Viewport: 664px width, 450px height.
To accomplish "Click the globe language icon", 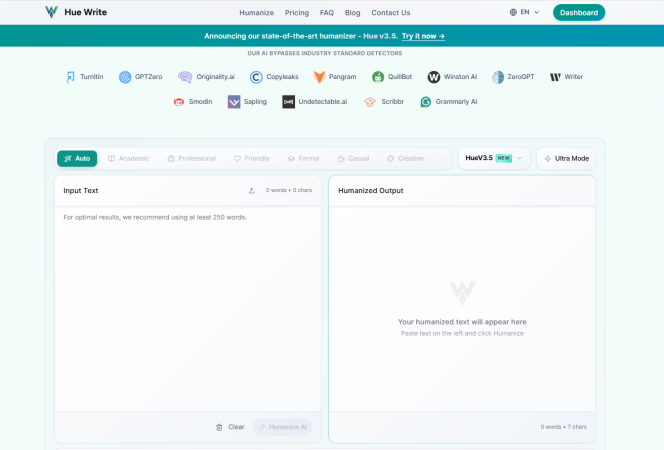I will point(514,13).
